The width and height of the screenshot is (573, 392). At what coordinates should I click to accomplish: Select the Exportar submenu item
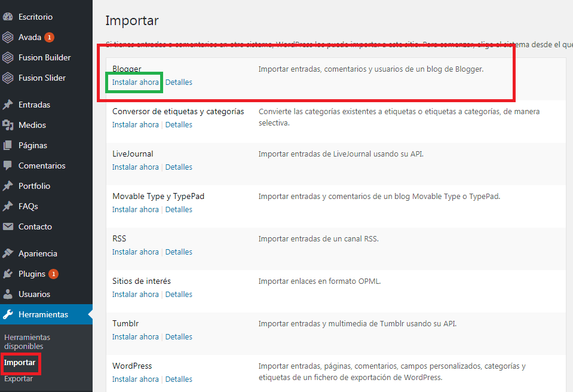pos(19,378)
